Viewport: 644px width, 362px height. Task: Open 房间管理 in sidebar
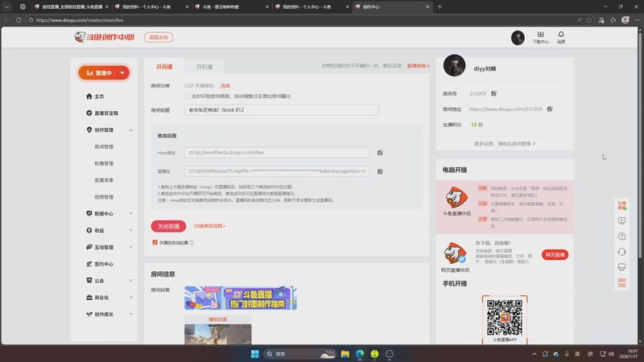click(x=104, y=146)
